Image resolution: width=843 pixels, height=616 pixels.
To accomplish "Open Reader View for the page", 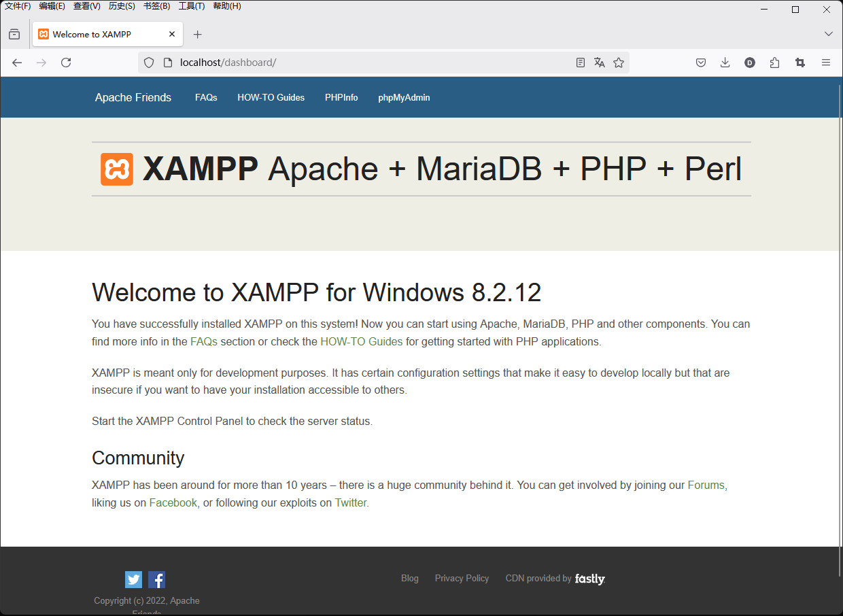I will pyautogui.click(x=580, y=62).
